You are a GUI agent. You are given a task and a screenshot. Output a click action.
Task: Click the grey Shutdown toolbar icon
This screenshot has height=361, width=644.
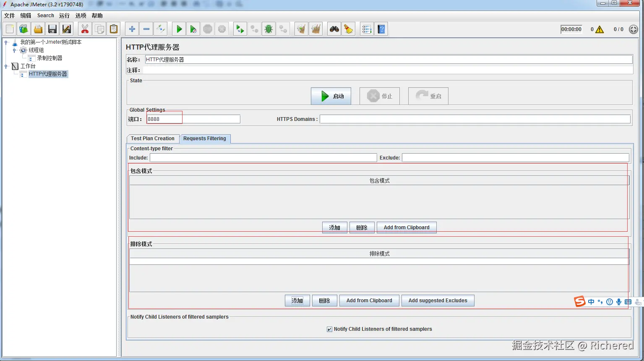tap(222, 29)
